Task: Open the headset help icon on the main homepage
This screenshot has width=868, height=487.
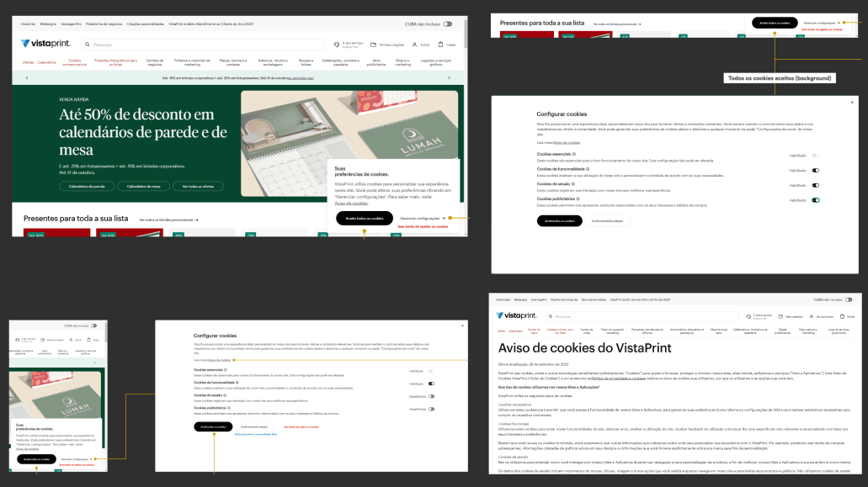Action: (x=336, y=45)
